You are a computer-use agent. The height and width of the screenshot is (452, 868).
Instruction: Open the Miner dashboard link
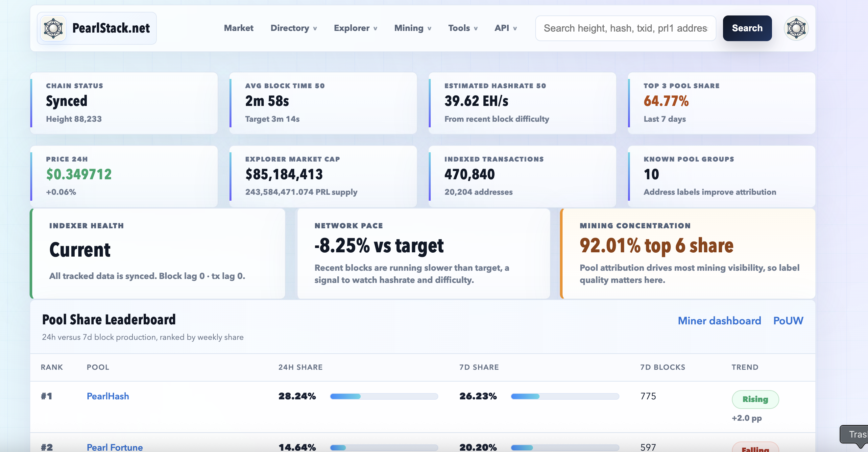pos(719,320)
